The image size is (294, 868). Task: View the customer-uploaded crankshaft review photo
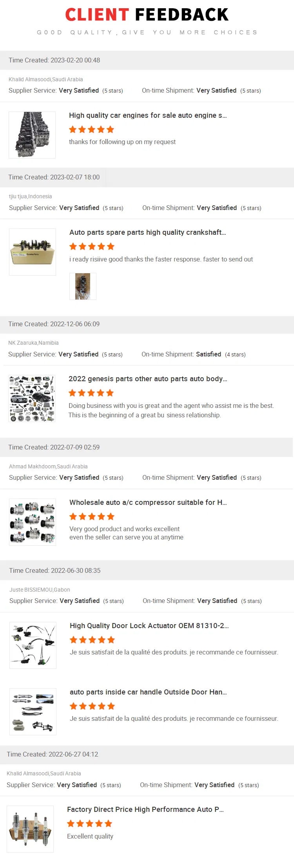click(x=83, y=287)
